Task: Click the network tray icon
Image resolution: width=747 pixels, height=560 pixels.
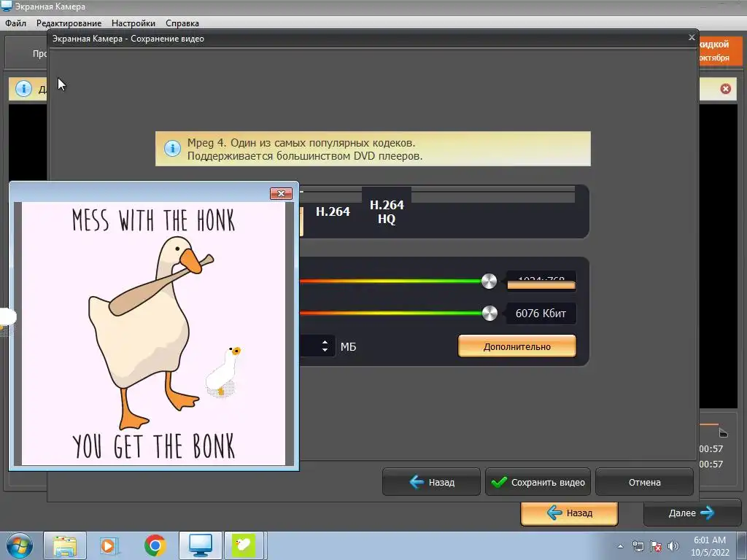Action: click(x=638, y=546)
